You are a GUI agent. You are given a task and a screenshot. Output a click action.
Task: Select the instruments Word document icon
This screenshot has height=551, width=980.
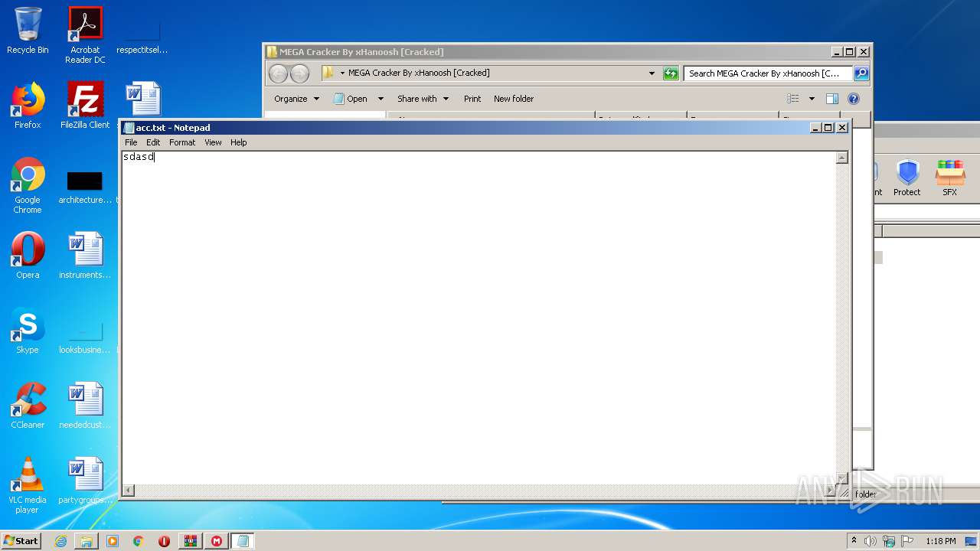tap(85, 256)
